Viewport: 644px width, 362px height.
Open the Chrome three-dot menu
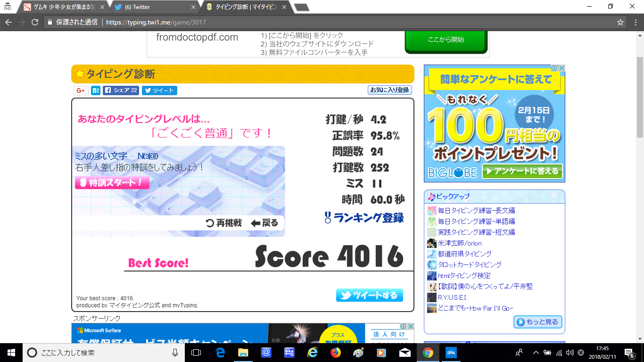pos(635,22)
